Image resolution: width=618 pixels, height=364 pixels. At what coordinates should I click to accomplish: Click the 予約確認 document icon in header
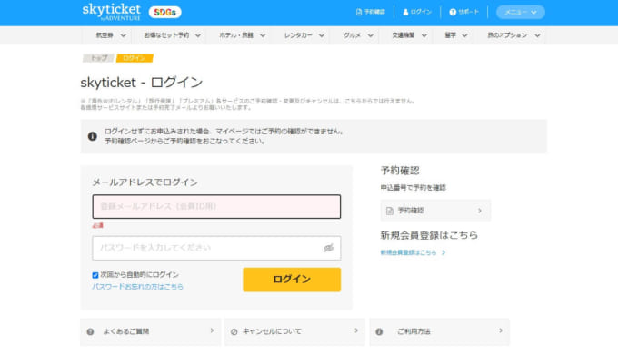359,12
